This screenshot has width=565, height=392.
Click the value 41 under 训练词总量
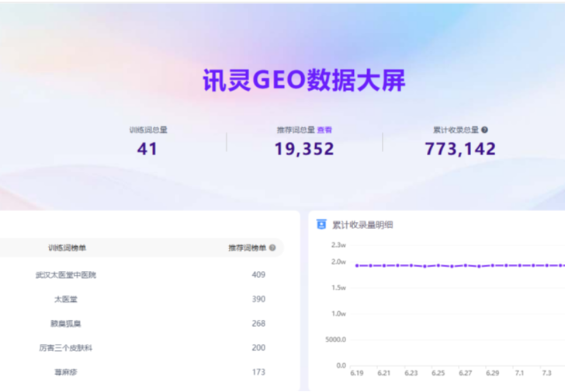[x=147, y=149]
